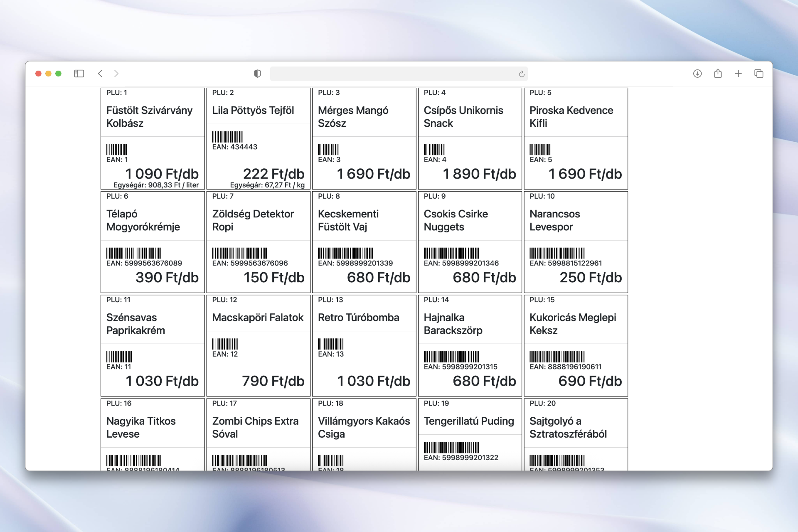Click the 690 Ft/db price
Image resolution: width=798 pixels, height=532 pixels.
tap(590, 381)
